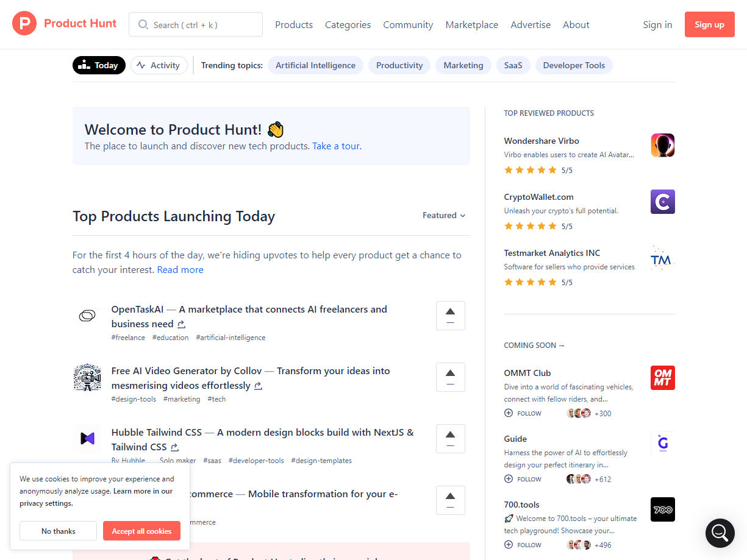Click the search magnifier icon
747x560 pixels.
click(x=143, y=24)
